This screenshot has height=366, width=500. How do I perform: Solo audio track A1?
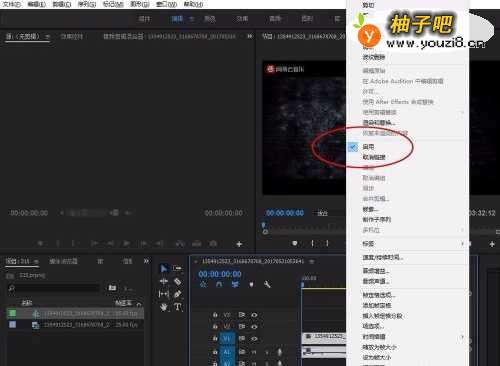click(x=267, y=352)
